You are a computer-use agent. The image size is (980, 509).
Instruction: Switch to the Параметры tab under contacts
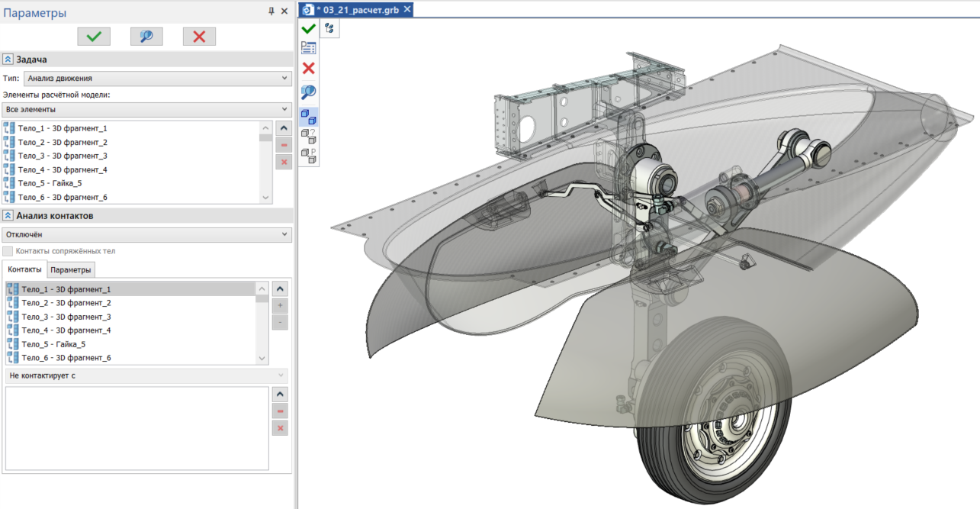point(71,270)
